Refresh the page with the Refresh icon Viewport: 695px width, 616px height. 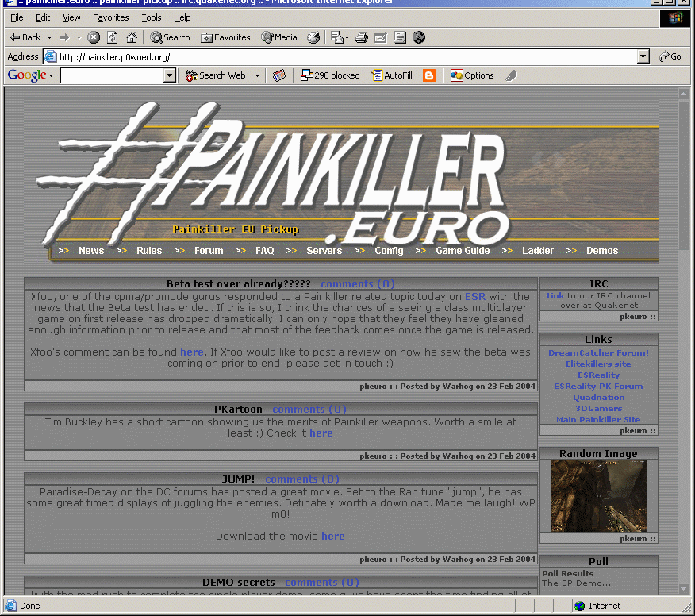click(x=113, y=37)
